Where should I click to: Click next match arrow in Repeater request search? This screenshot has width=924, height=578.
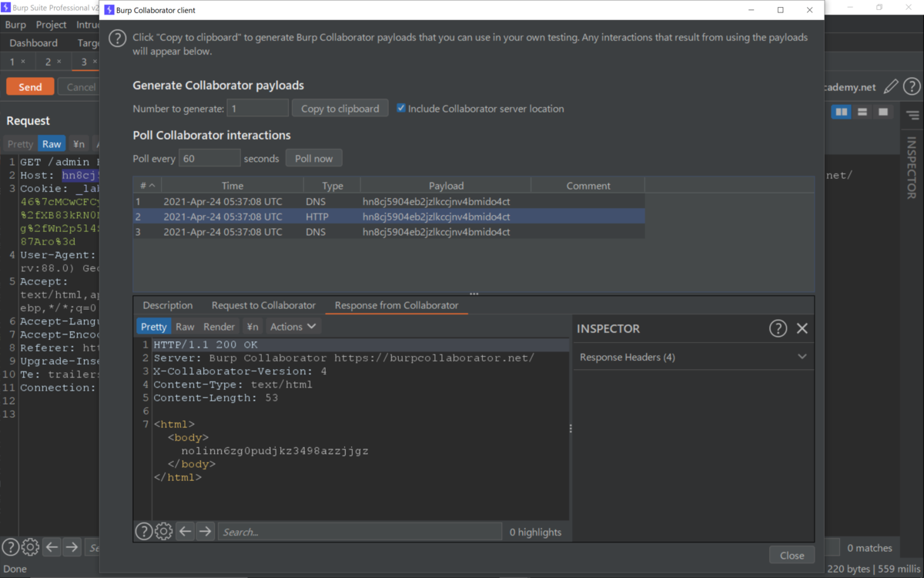(x=72, y=547)
